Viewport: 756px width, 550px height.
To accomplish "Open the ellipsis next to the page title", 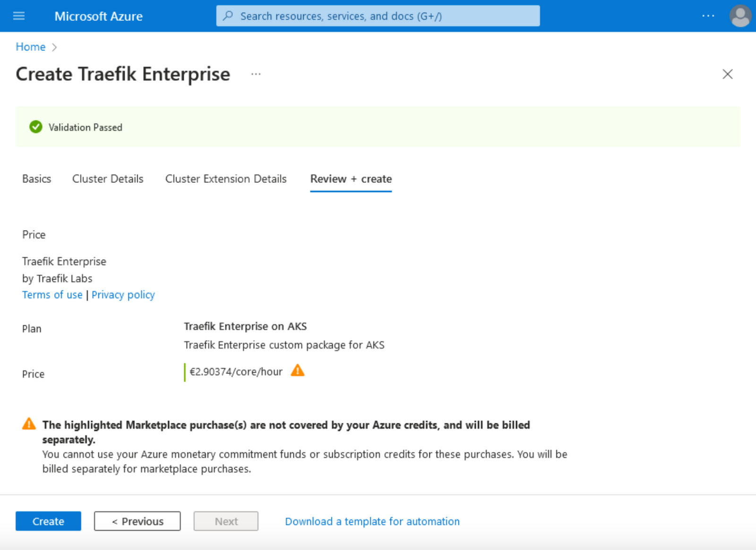I will (256, 74).
